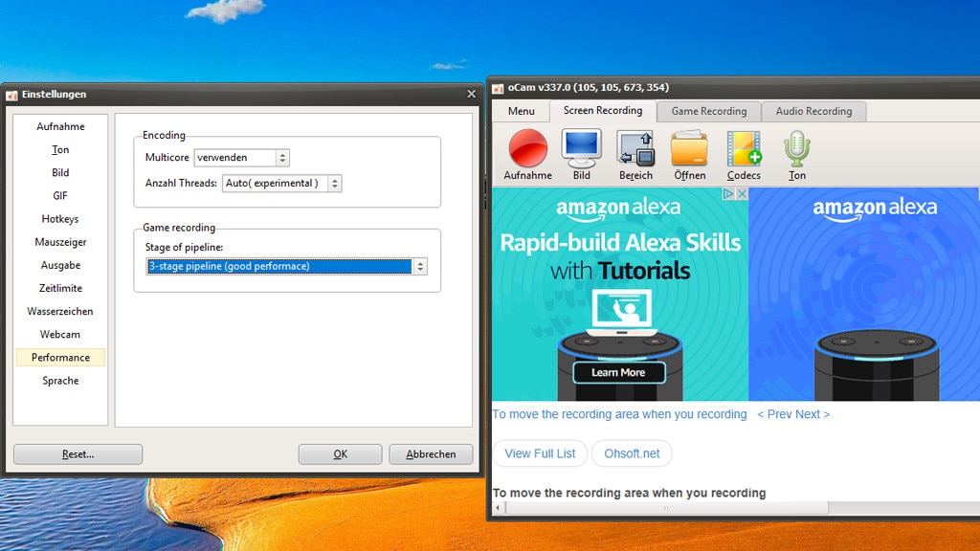Expand the Stage of pipeline dropdown
The height and width of the screenshot is (551, 980).
pos(420,267)
